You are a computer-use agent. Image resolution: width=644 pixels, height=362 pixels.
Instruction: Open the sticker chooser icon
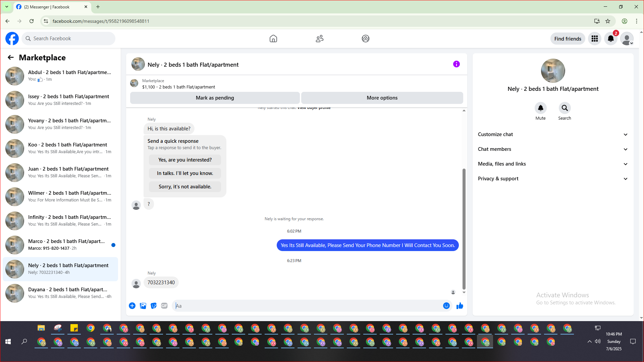pyautogui.click(x=154, y=306)
